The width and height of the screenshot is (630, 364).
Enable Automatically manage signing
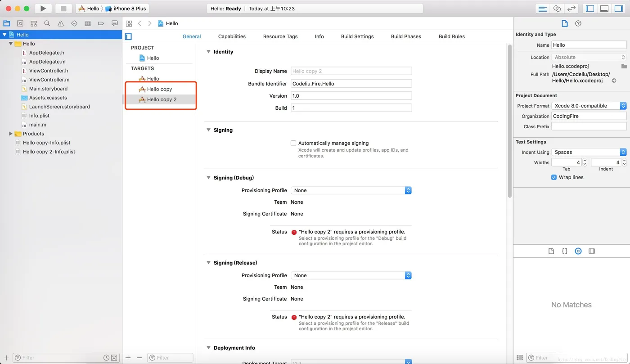point(293,143)
